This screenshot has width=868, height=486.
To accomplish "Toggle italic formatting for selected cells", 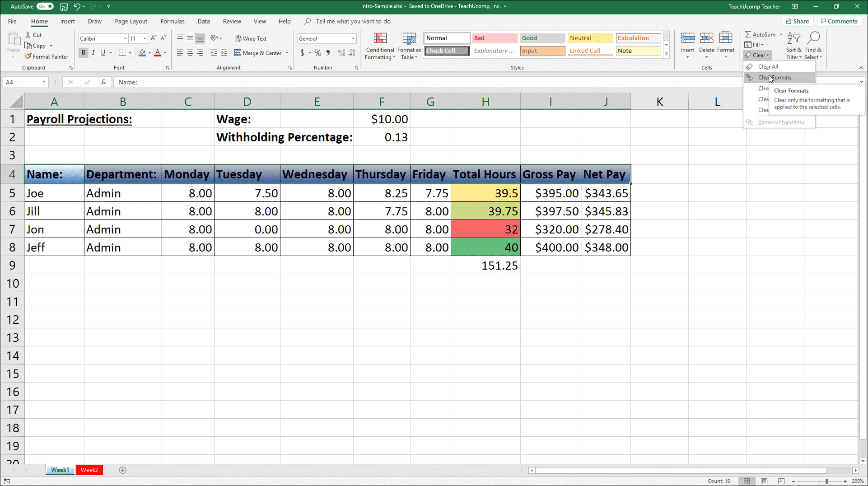I will (x=93, y=53).
